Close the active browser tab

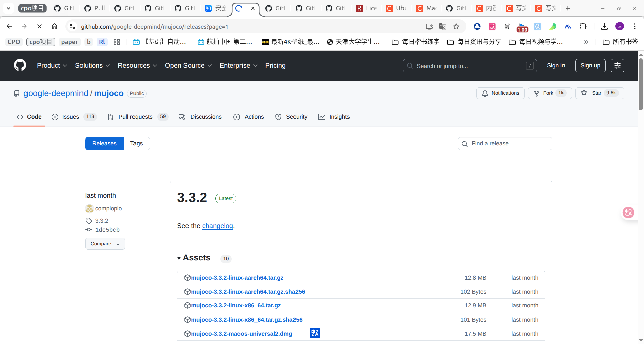click(x=253, y=8)
